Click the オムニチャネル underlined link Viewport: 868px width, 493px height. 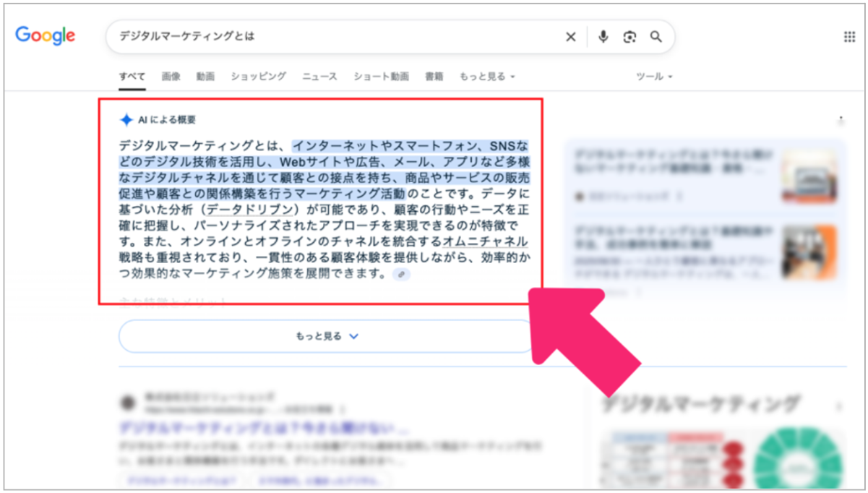click(x=484, y=241)
